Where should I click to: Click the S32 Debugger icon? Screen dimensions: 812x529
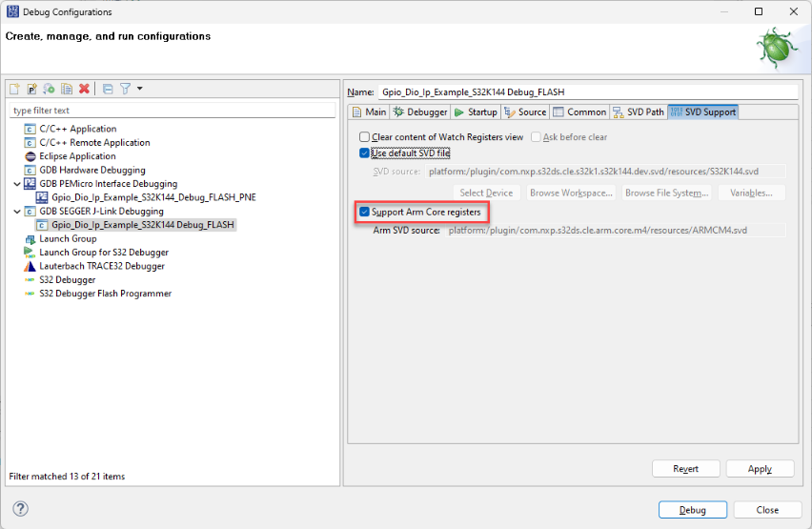[x=30, y=280]
